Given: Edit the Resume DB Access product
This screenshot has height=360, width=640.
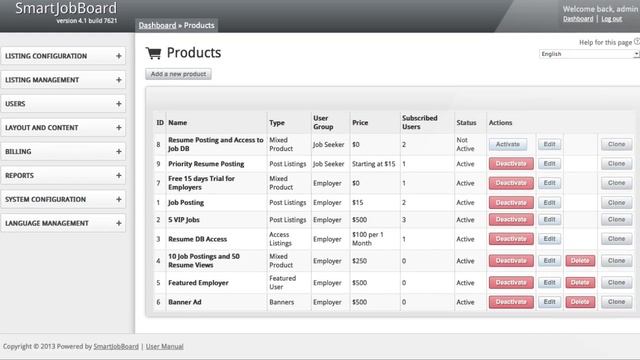Looking at the screenshot, I should pos(549,239).
